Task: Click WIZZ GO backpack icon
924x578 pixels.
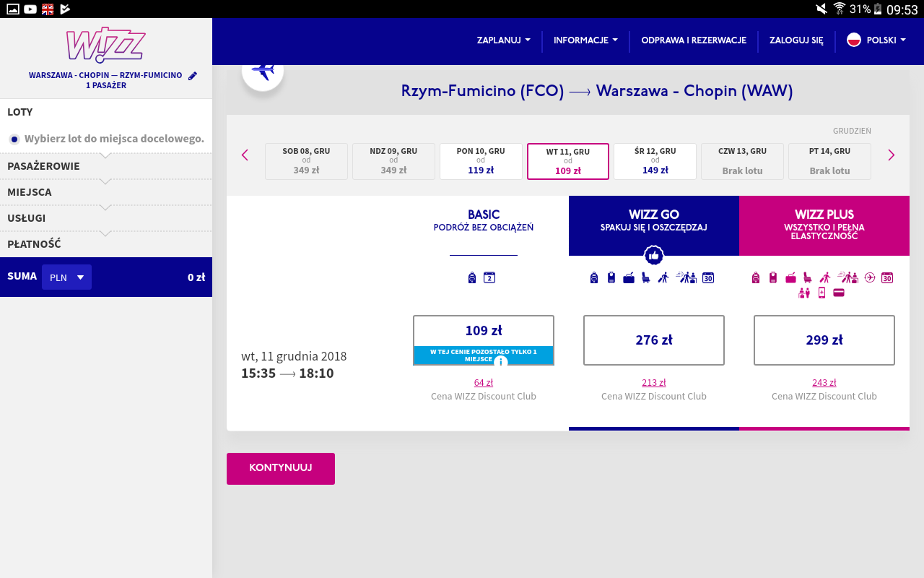Action: click(x=594, y=277)
